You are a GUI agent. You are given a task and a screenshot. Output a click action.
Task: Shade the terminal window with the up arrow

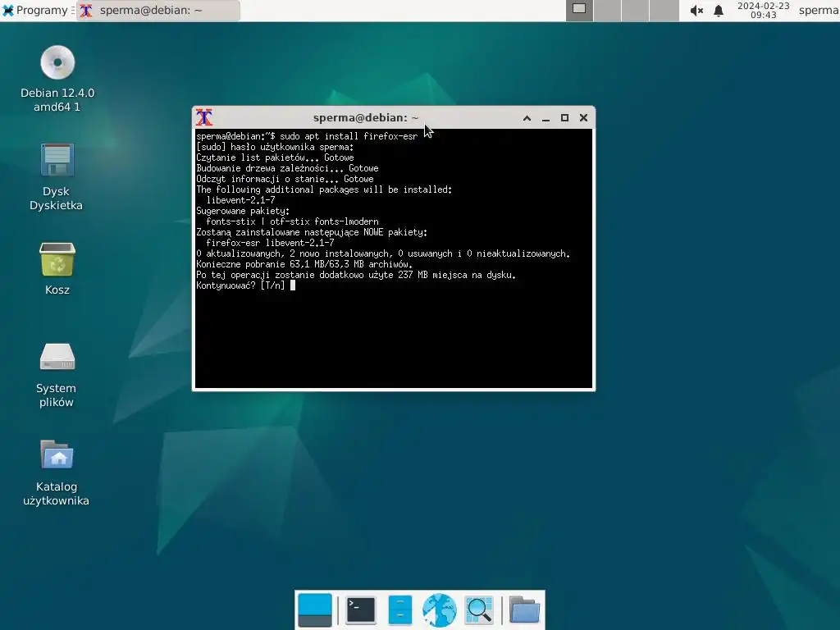[x=527, y=118]
